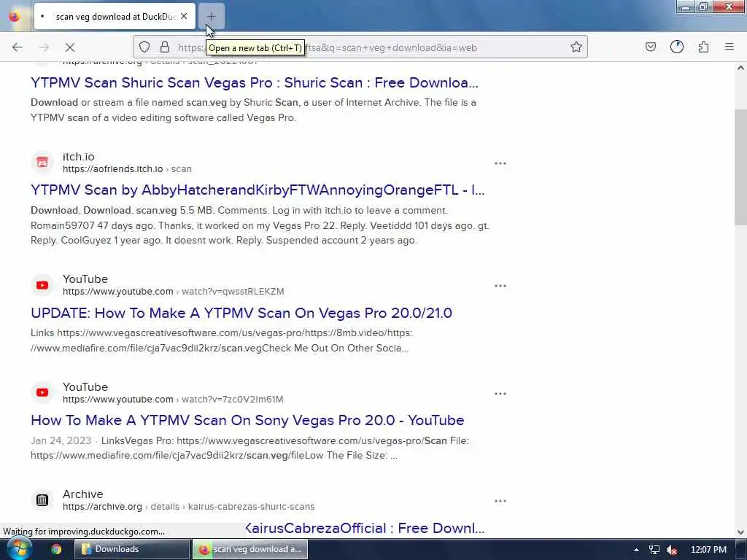This screenshot has width=747, height=560.
Task: Open more options for Sony Vegas YouTube result
Action: point(500,394)
